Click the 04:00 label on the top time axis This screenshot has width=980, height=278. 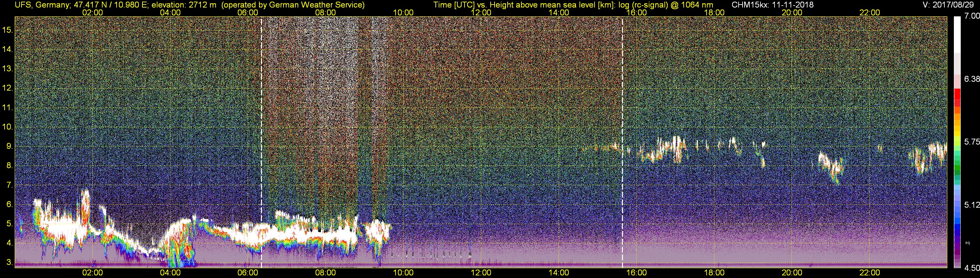170,12
